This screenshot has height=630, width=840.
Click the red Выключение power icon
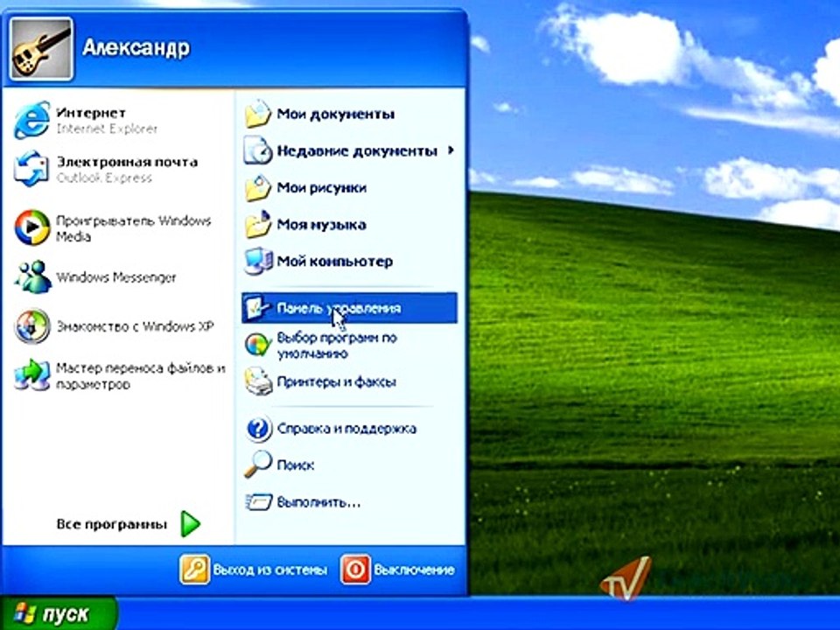click(355, 569)
